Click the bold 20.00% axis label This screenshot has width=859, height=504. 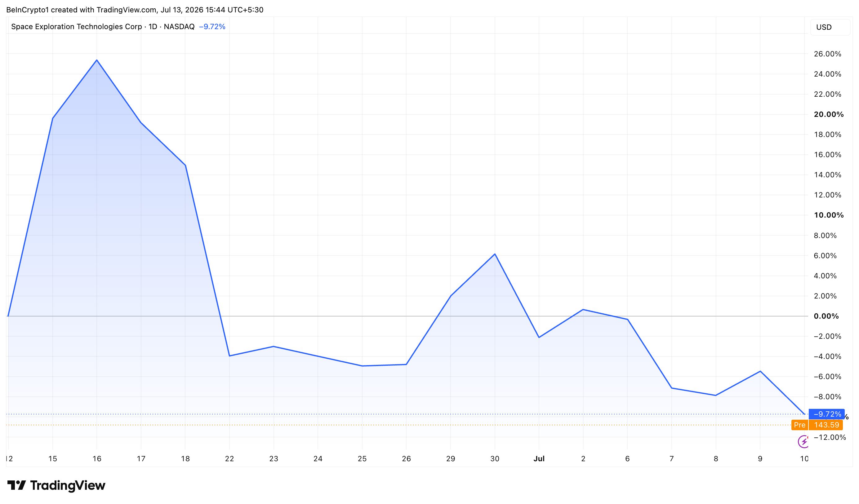(x=829, y=114)
